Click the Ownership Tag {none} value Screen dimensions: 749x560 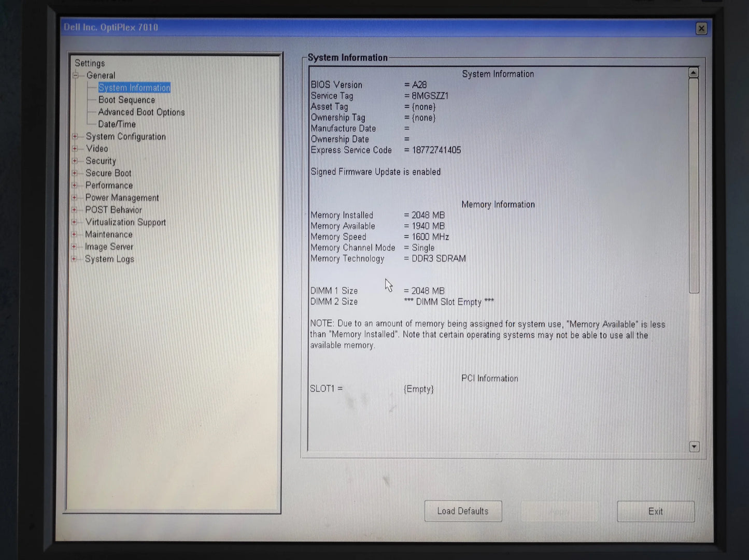coord(423,118)
